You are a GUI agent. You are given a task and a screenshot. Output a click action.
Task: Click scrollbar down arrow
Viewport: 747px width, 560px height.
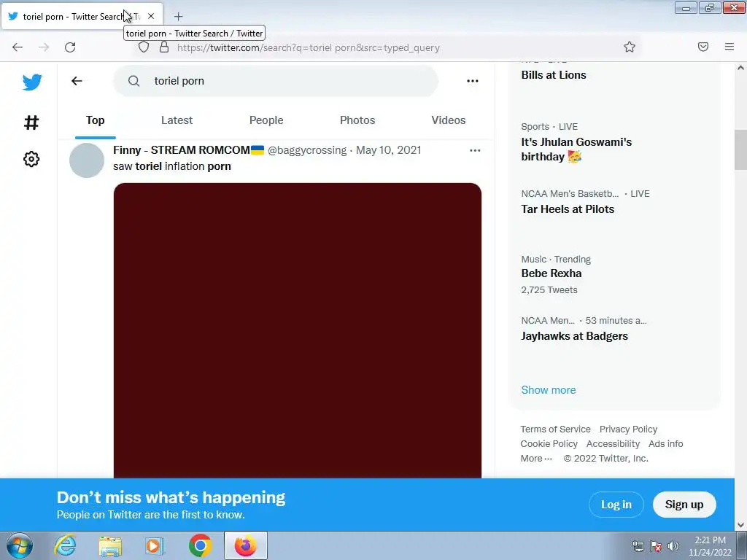[740, 525]
